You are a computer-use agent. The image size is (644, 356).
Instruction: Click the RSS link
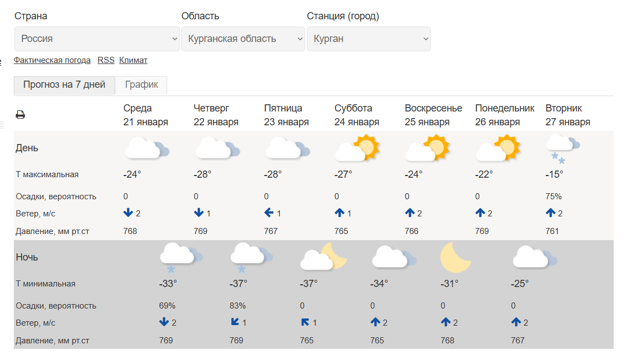click(x=106, y=60)
